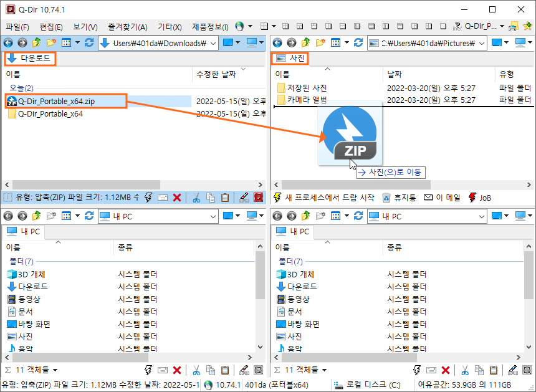Select the four-pane layout icon
The image size is (536, 392).
(x=285, y=26)
